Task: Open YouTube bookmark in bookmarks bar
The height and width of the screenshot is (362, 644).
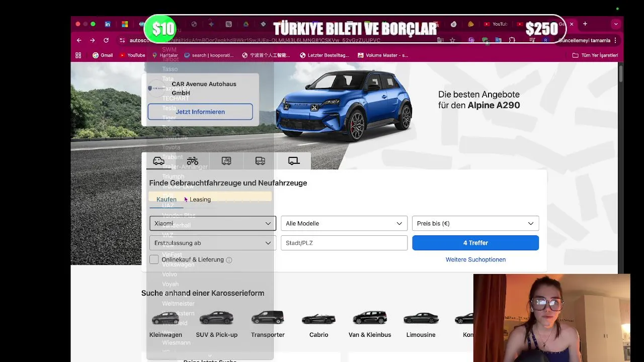Action: click(x=132, y=55)
